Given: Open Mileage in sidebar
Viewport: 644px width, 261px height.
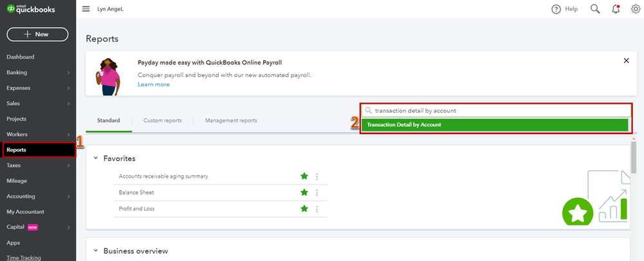Looking at the screenshot, I should click(x=17, y=181).
